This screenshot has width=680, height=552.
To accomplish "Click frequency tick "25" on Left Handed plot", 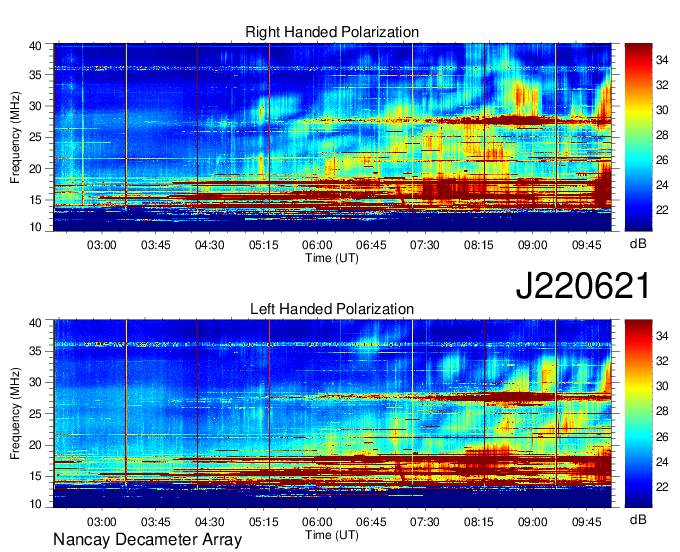I will pyautogui.click(x=36, y=414).
